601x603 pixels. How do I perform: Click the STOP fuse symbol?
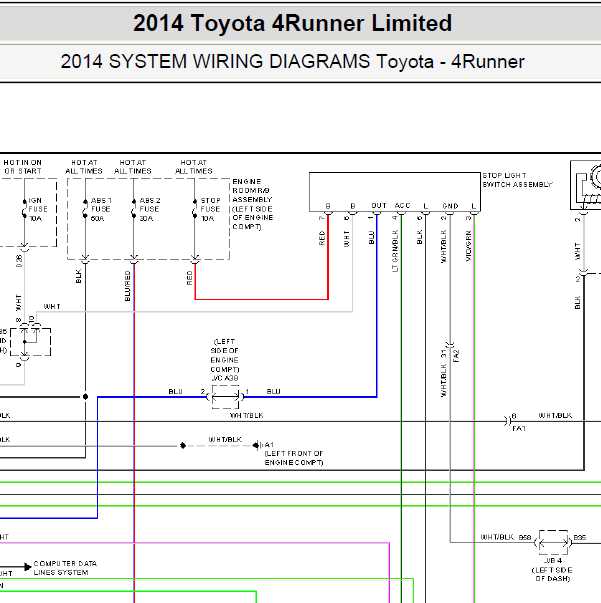point(195,209)
